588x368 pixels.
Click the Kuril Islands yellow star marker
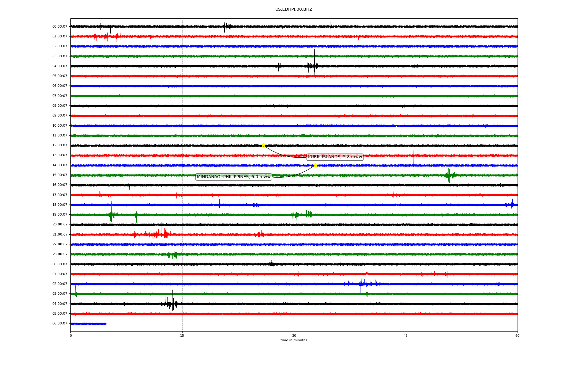[x=263, y=145]
